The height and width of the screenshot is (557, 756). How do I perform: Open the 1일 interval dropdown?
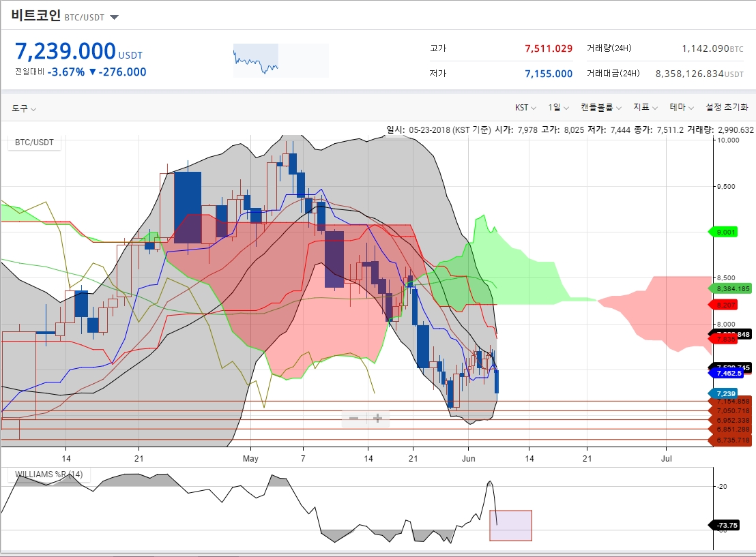coord(558,108)
